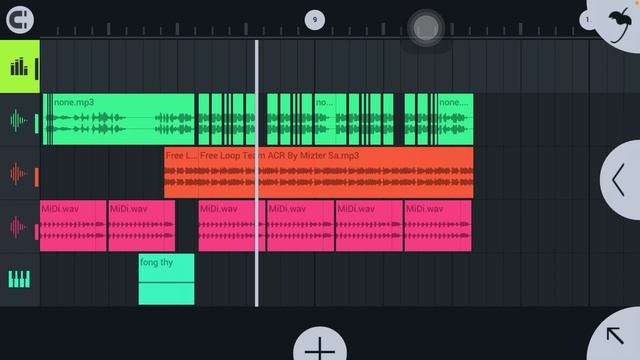Open the FL Studio fruit logo menu
640x360 pixels.
[620, 24]
